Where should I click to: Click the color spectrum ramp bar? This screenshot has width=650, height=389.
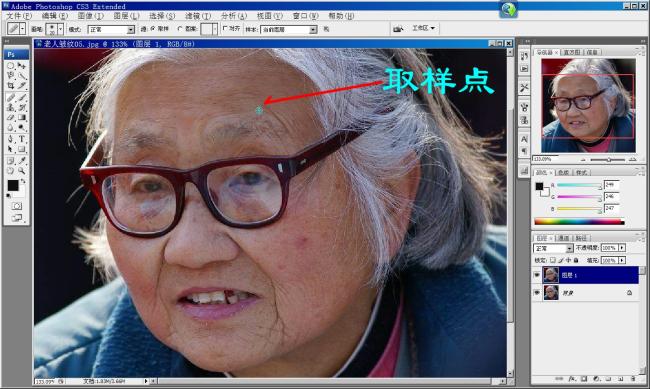point(579,222)
